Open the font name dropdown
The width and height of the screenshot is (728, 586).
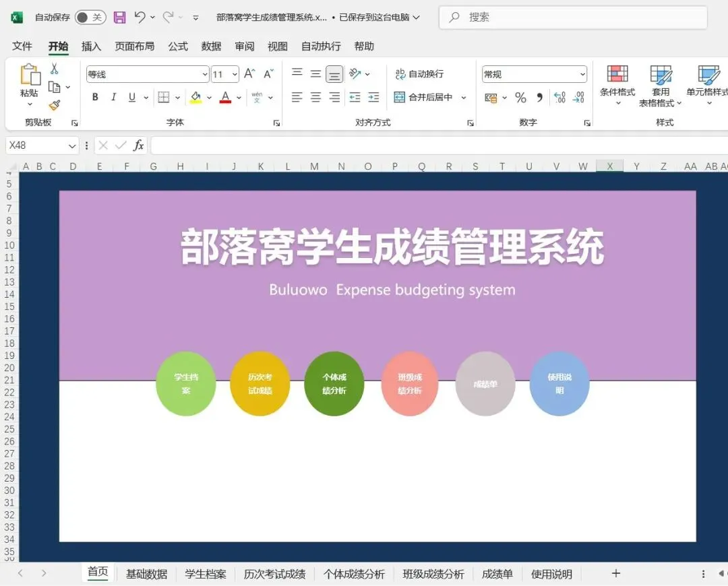205,74
